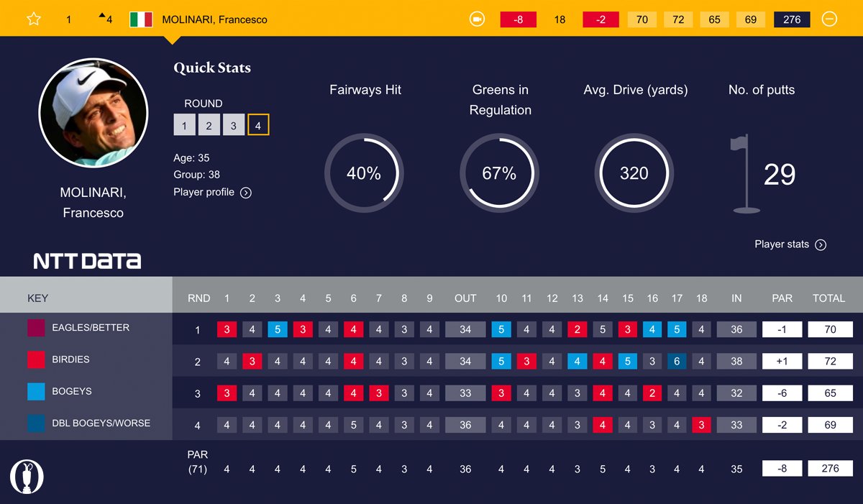Click the Quick Stats heading
Image resolution: width=863 pixels, height=504 pixels.
[212, 68]
